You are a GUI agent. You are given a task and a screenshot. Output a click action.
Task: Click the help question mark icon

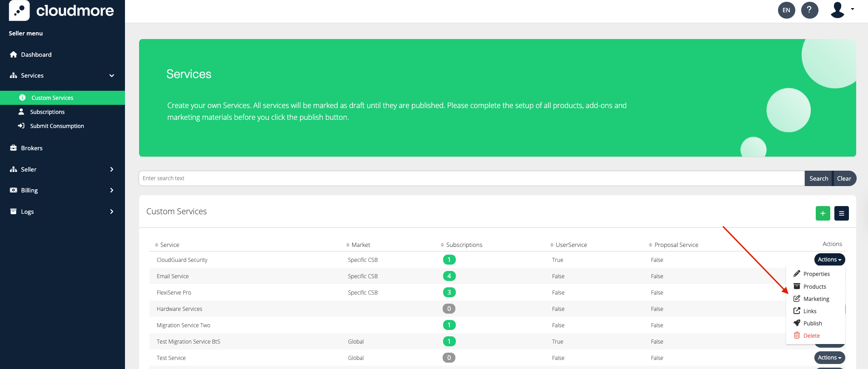pos(809,10)
